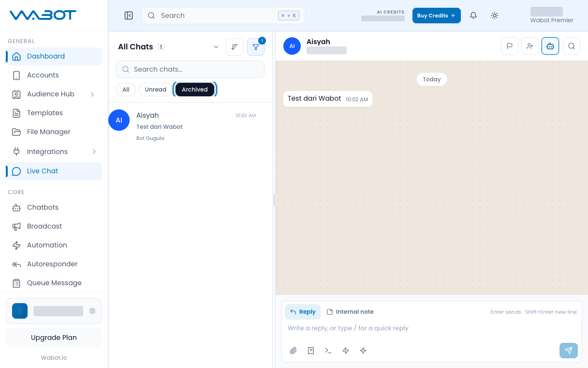588x368 pixels.
Task: Click the AI Credits indicator
Action: (383, 15)
